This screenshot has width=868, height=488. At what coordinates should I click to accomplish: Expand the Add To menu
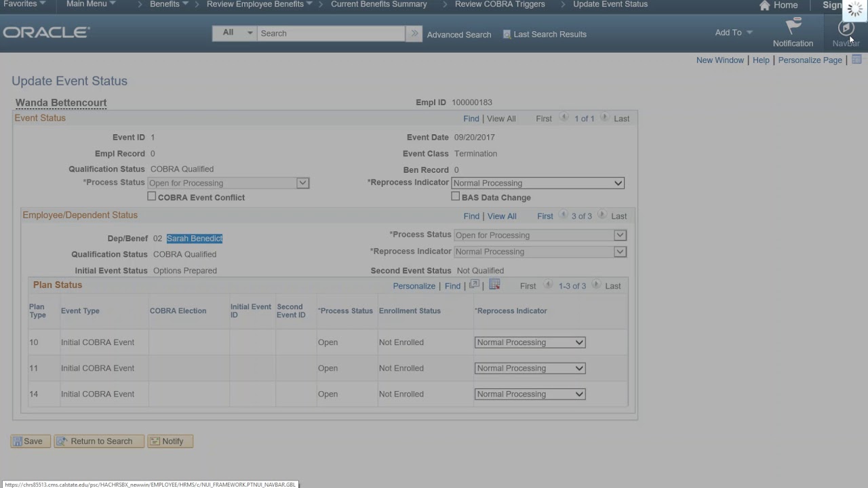(734, 33)
